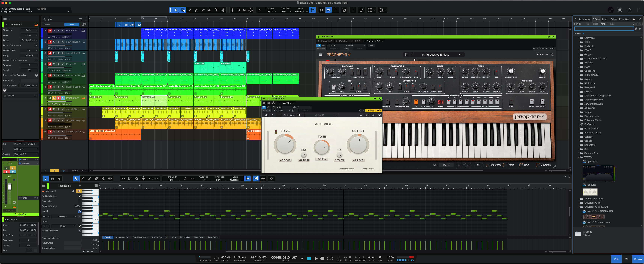Open the Group None dropdown in the inspector
This screenshot has width=644, height=264.
tap(29, 35)
